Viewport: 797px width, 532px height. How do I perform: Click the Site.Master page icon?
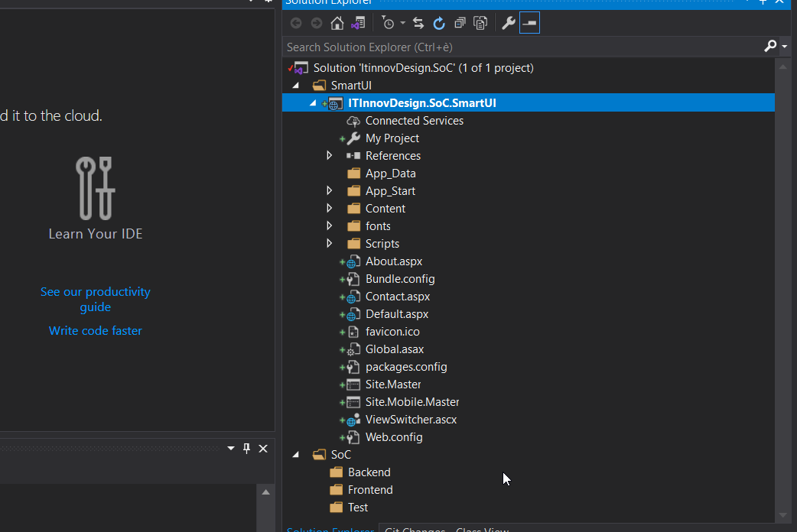(x=353, y=384)
